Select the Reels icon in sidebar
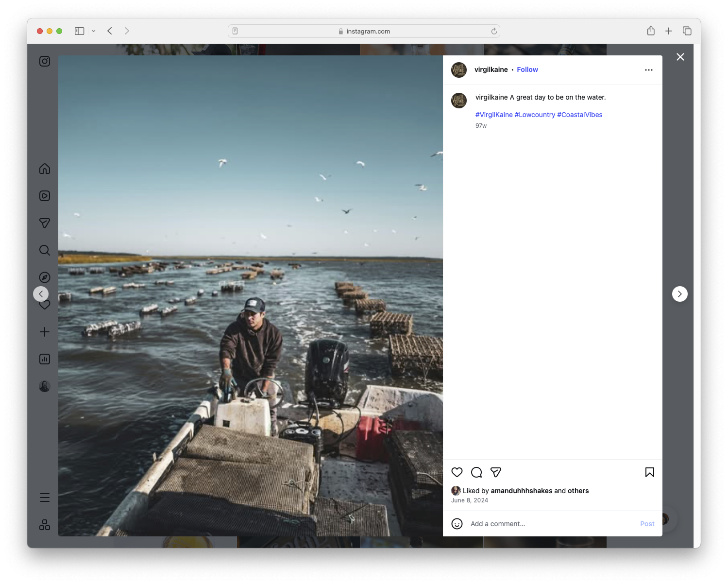728x584 pixels. coord(44,196)
